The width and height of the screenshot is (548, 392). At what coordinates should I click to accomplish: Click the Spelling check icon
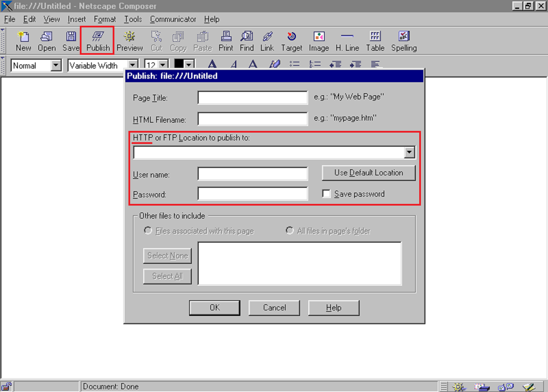tap(404, 40)
